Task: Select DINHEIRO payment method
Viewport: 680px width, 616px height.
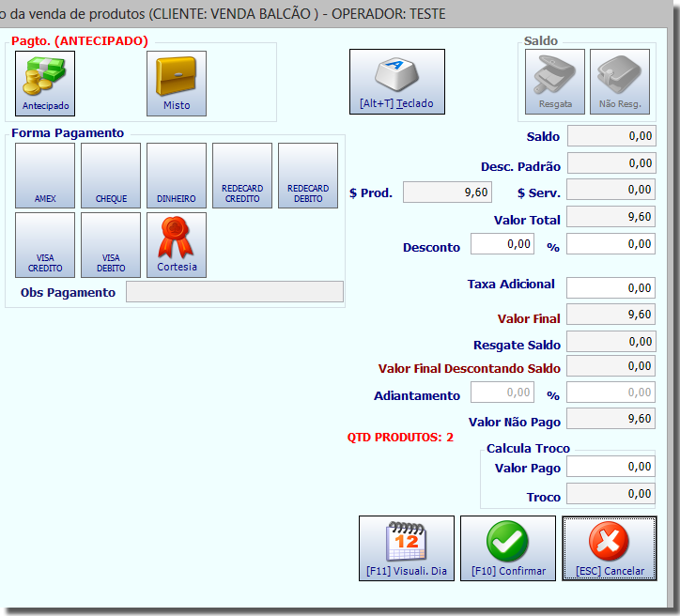Action: (177, 176)
